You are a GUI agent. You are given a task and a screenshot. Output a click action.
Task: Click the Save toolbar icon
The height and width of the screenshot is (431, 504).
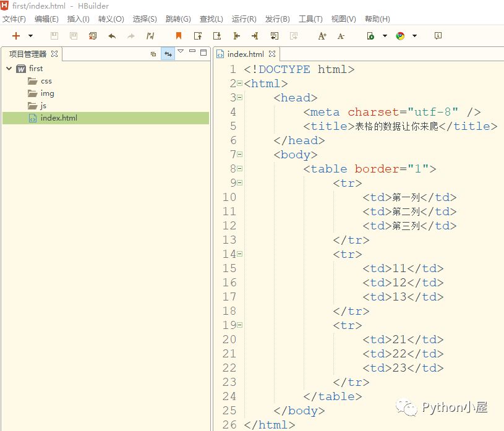click(x=54, y=36)
